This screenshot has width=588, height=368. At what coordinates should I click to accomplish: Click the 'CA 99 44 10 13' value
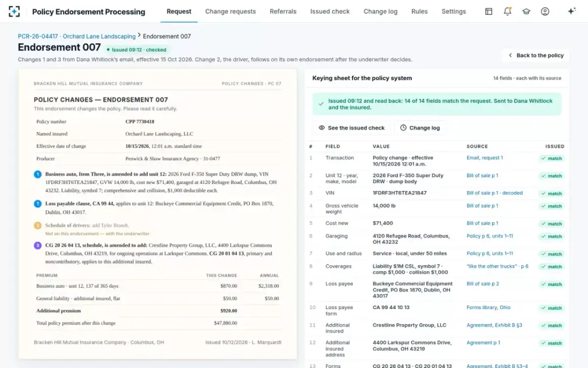coord(391,308)
